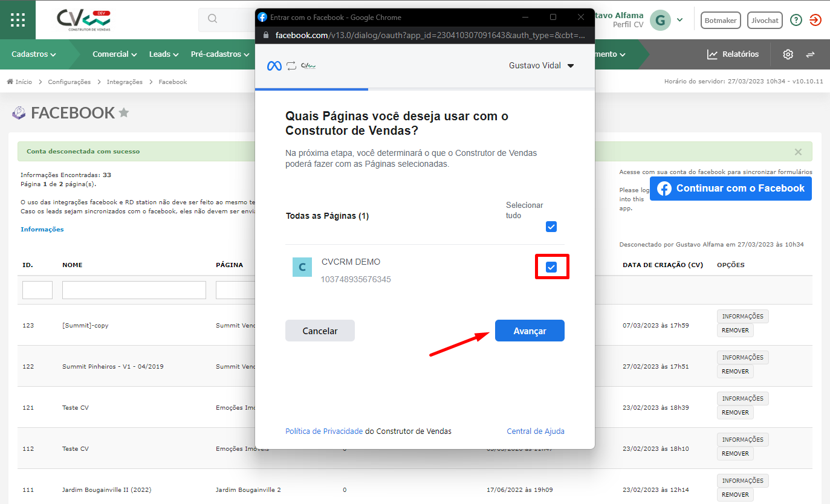
Task: Select Summit Pinheiros - V1 - 04/2019 name
Action: pyautogui.click(x=113, y=366)
